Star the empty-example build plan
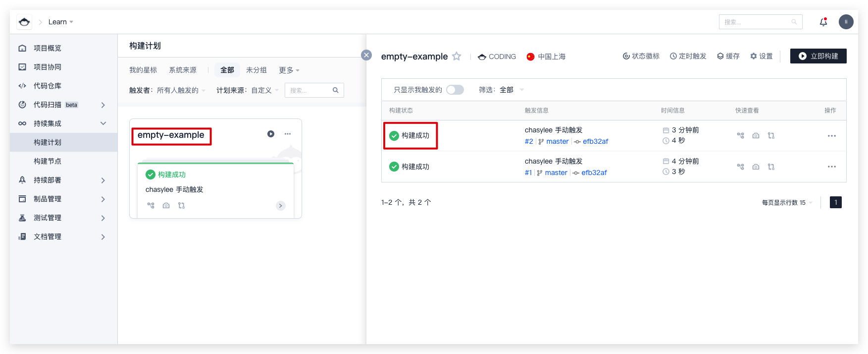 [457, 57]
